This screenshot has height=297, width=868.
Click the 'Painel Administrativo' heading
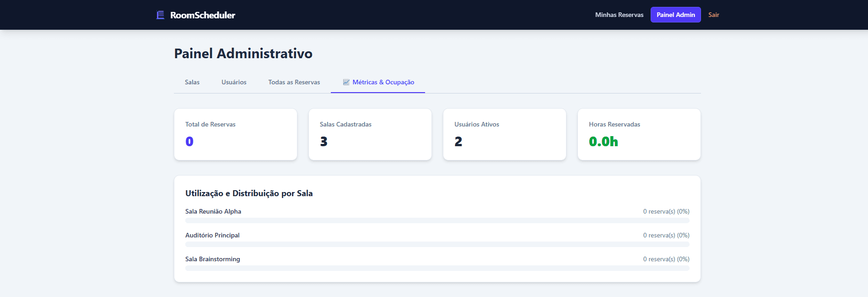click(x=243, y=54)
